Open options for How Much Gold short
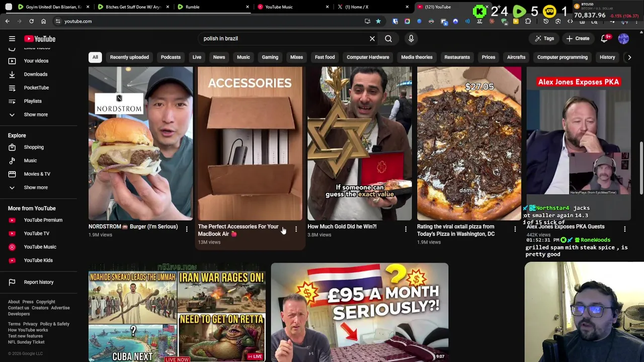 (x=406, y=229)
